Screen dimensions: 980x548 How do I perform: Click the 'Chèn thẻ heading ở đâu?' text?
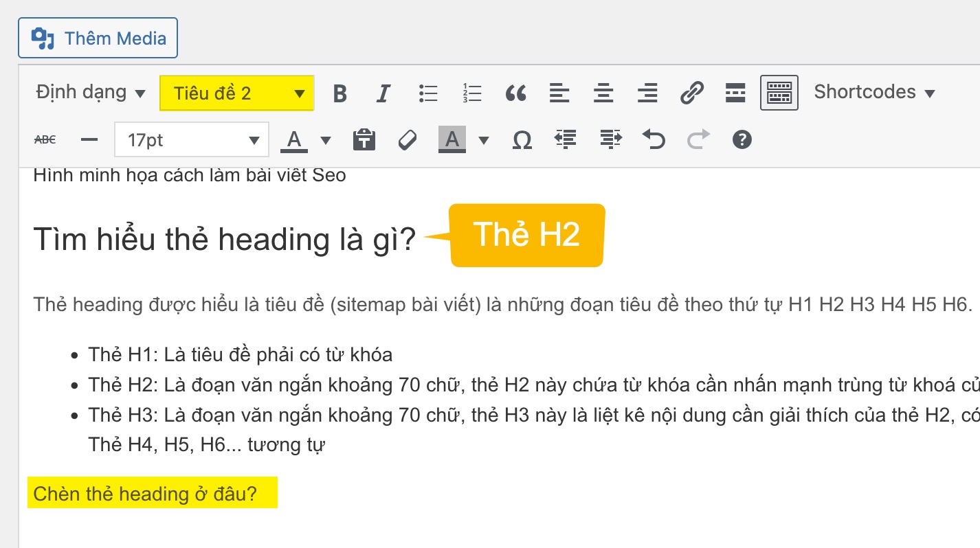(145, 494)
